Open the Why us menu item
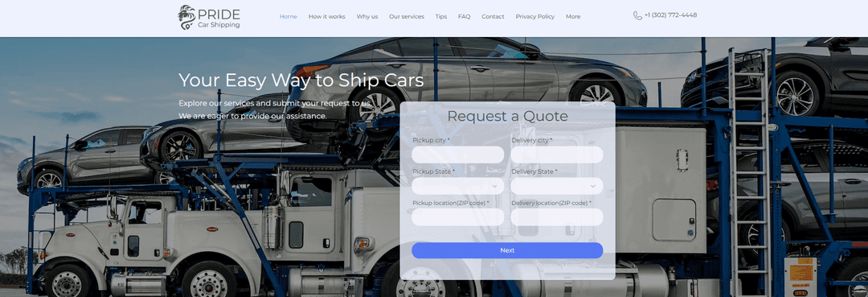Viewport: 868px width, 297px height. click(x=367, y=17)
